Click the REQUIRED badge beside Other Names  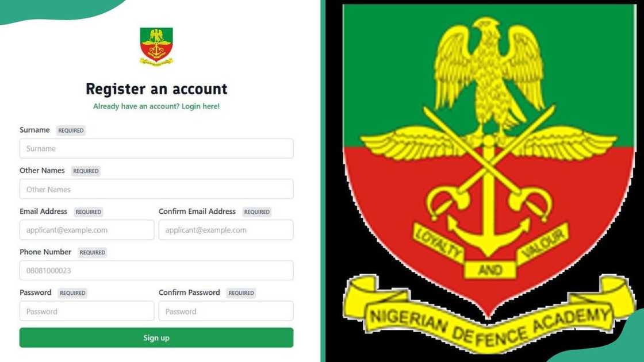tap(86, 171)
